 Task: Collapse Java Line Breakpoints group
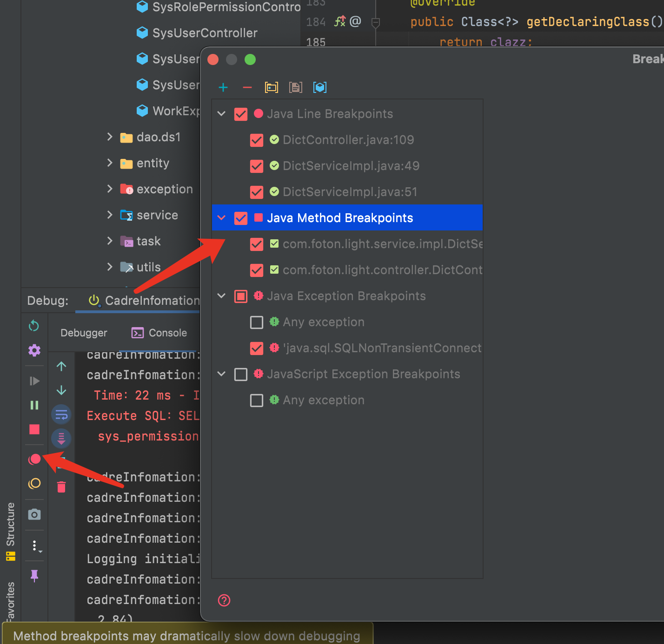(222, 114)
